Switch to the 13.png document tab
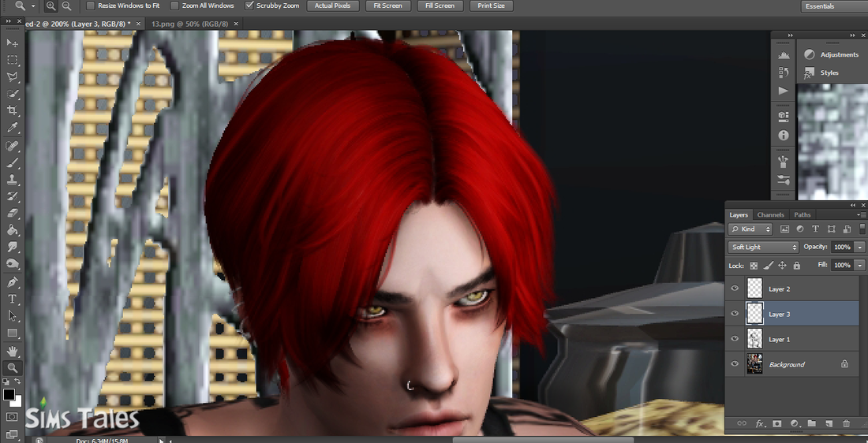Screen dimensions: 868x443 coord(189,24)
